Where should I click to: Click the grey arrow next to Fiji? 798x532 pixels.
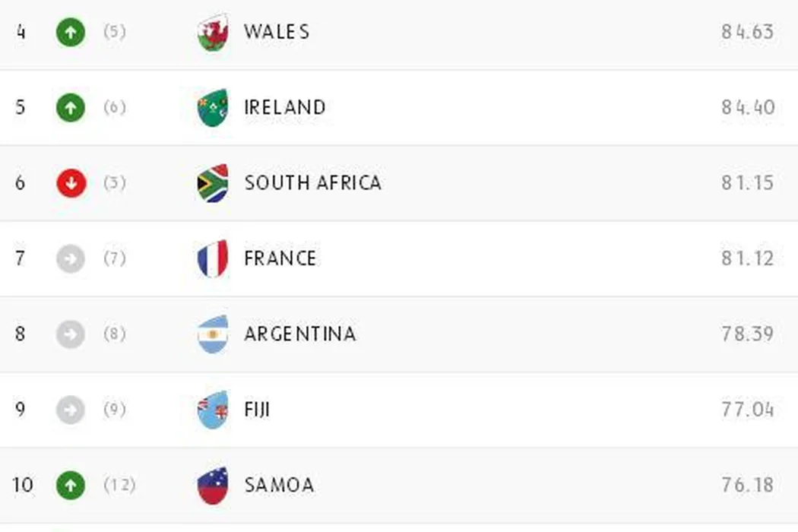click(71, 410)
